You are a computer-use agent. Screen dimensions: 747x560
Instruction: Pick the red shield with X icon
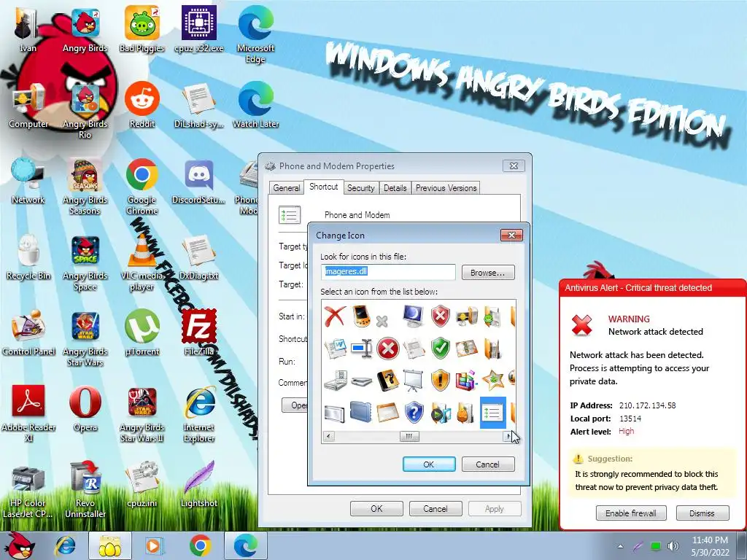point(440,316)
